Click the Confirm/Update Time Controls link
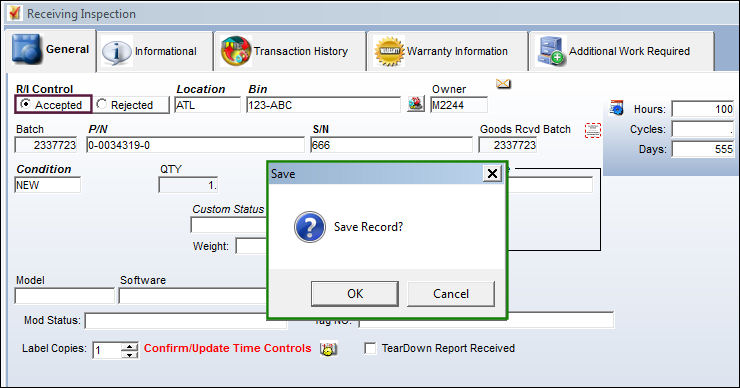The width and height of the screenshot is (740, 388). coord(227,348)
